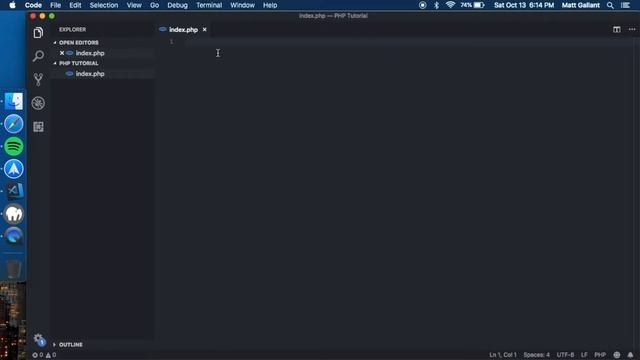Select the index.php editor tab
The width and height of the screenshot is (640, 360).
click(184, 29)
